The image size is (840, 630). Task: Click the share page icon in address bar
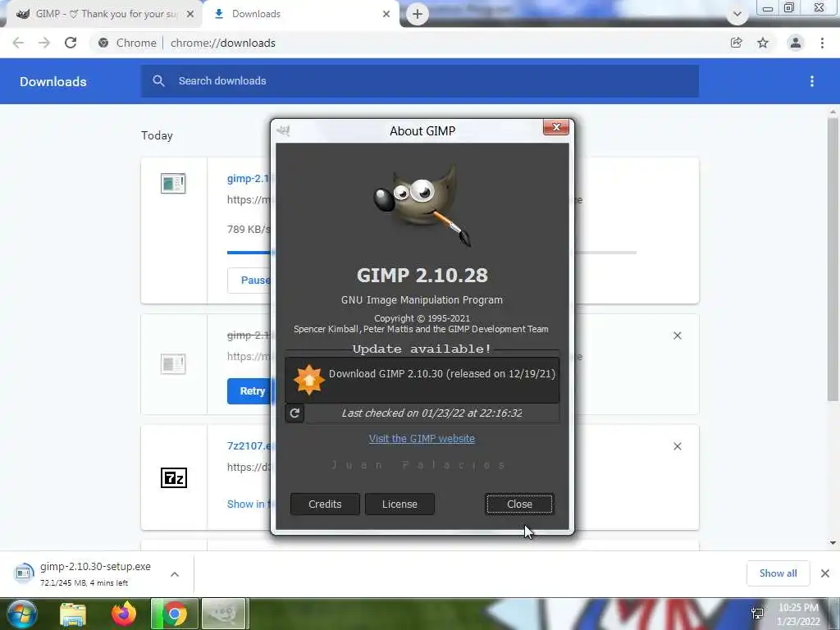737,43
